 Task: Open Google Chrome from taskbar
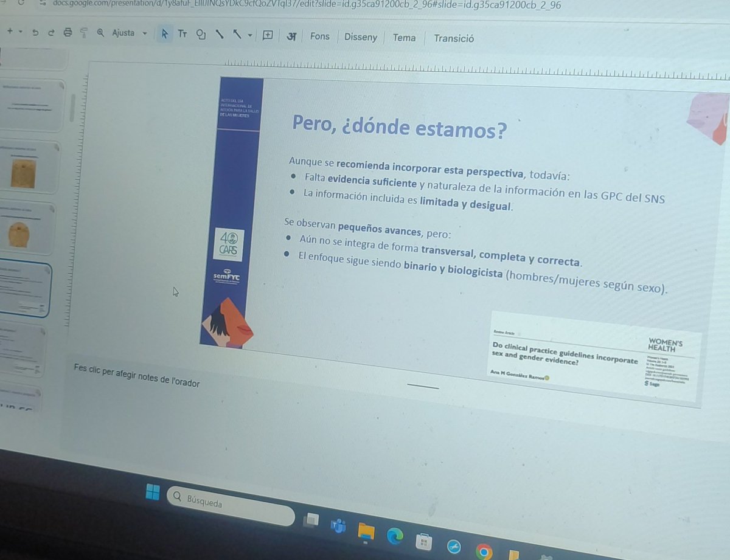click(485, 551)
